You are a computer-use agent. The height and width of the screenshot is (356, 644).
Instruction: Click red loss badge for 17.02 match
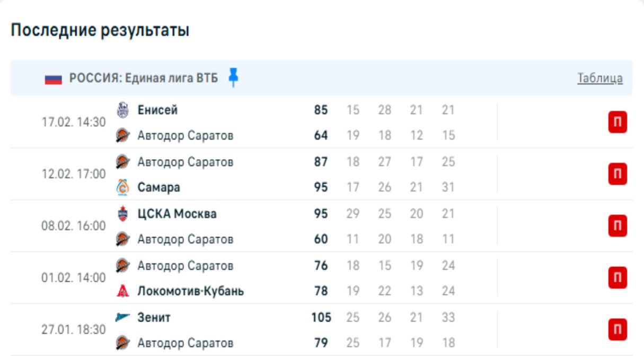coord(617,123)
